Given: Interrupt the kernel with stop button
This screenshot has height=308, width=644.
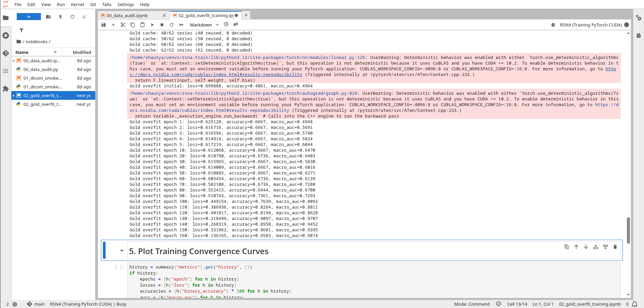Looking at the screenshot, I should click(x=162, y=25).
